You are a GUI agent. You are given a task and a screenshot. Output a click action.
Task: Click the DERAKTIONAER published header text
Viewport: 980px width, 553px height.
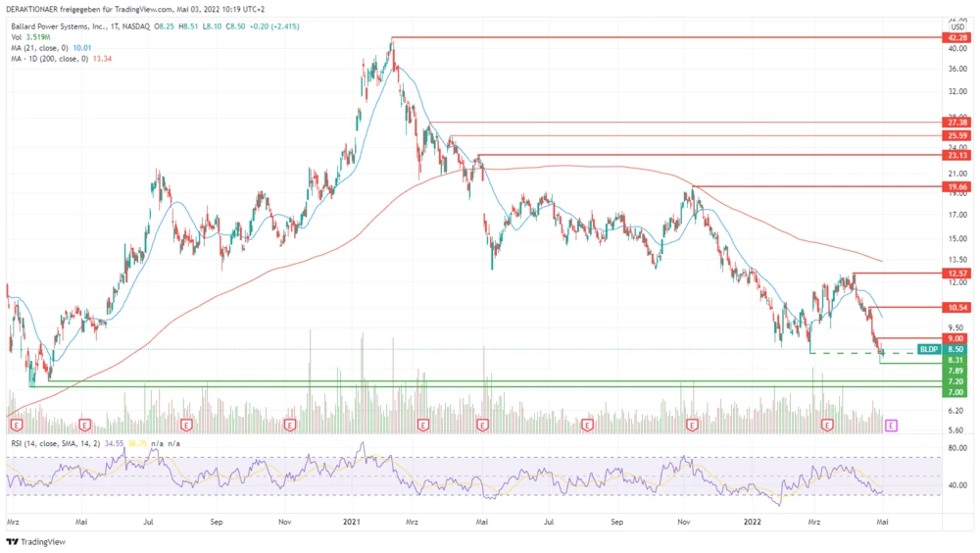click(132, 9)
